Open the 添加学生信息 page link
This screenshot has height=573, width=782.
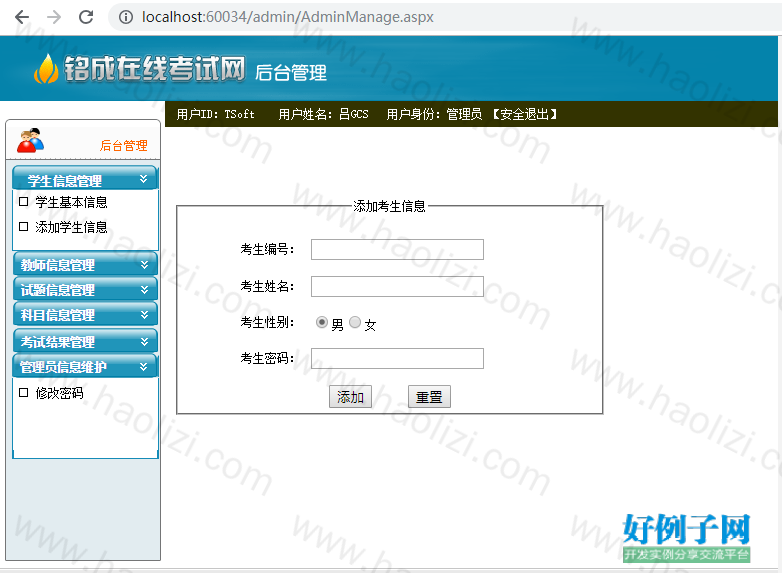pos(71,227)
